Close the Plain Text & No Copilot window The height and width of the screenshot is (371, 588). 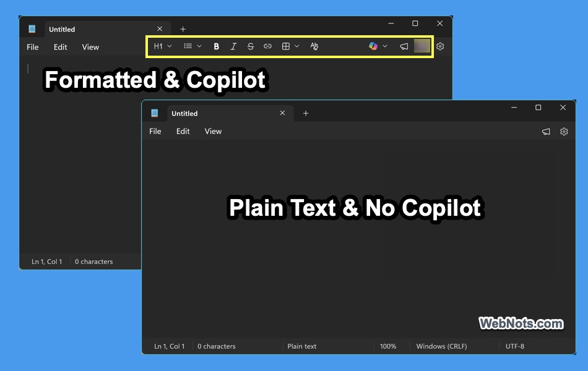click(x=563, y=108)
